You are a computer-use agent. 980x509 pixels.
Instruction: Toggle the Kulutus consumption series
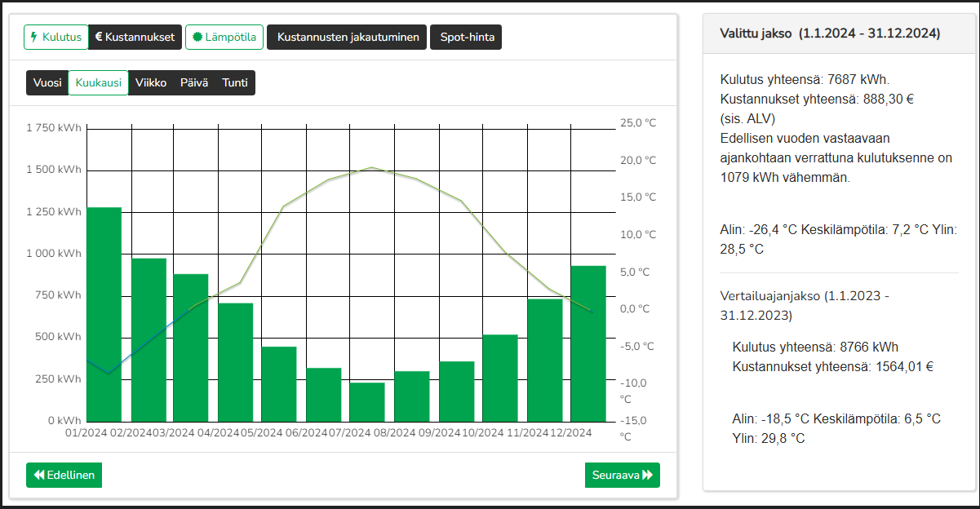55,38
